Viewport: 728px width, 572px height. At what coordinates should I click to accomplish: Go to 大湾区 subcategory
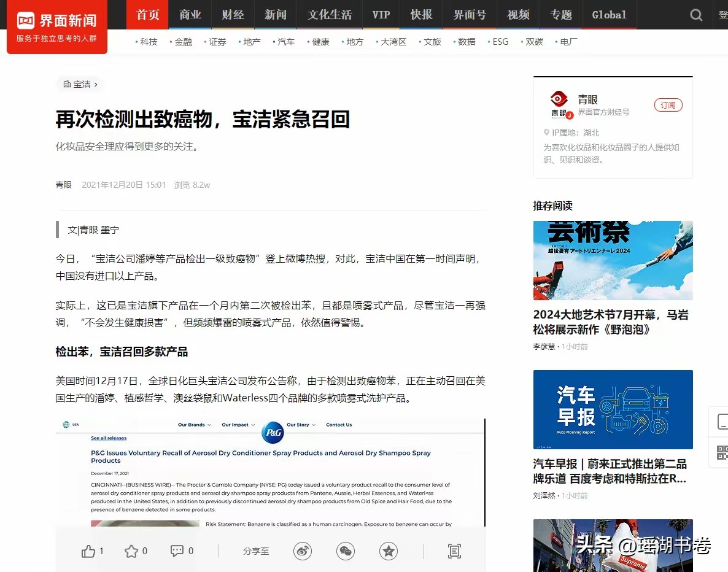pos(393,42)
